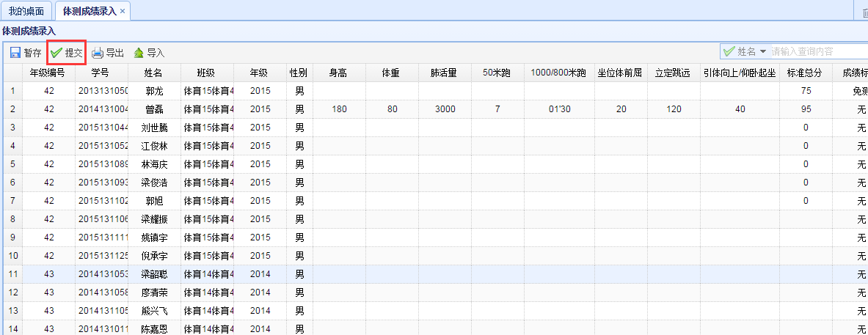
Task: Sort by the 标准总分 column header
Action: point(805,73)
